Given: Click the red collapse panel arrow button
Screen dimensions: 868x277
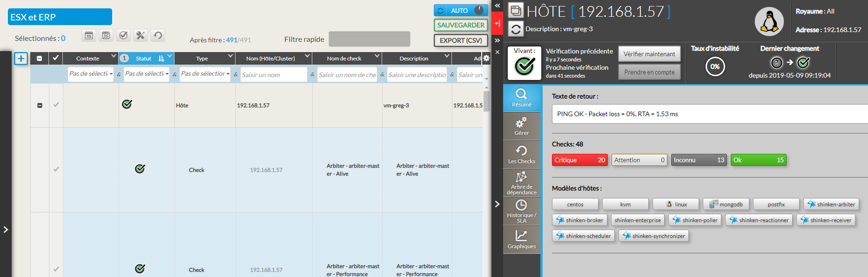Looking at the screenshot, I should tap(497, 23).
